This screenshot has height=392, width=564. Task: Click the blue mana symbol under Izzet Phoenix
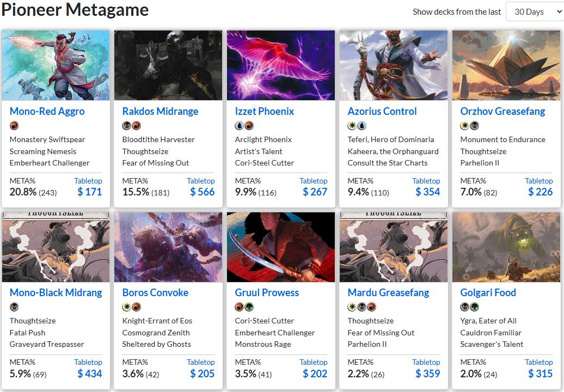pos(240,126)
